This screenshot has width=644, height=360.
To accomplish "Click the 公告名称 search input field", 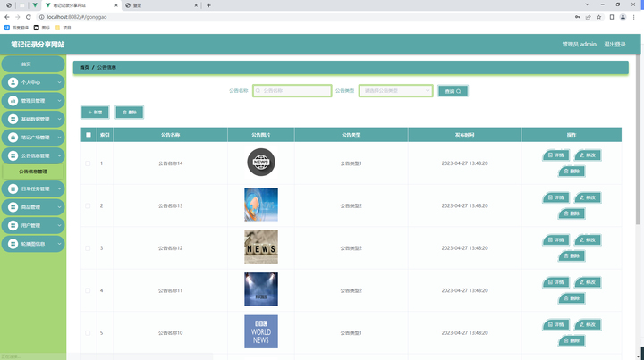I will coord(292,90).
